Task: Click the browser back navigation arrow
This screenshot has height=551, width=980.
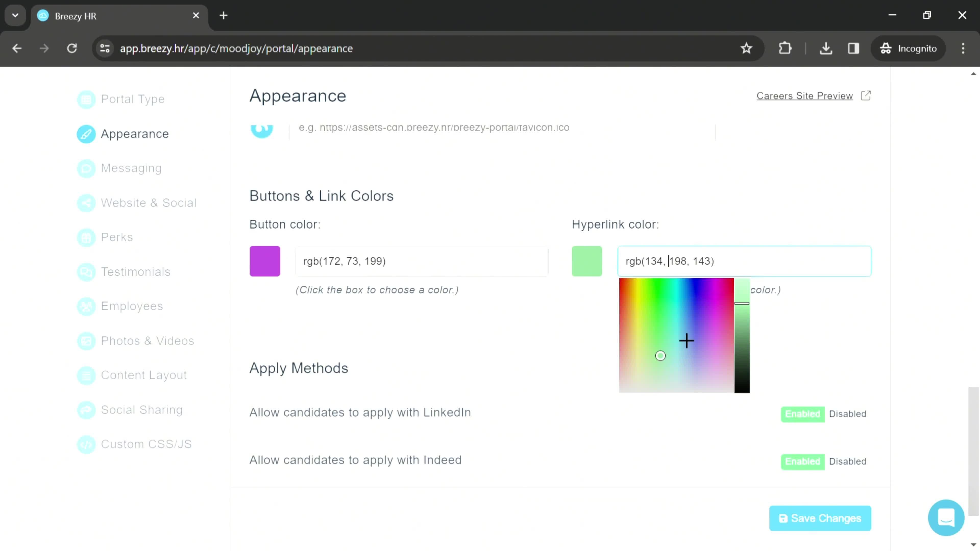Action: tap(17, 48)
